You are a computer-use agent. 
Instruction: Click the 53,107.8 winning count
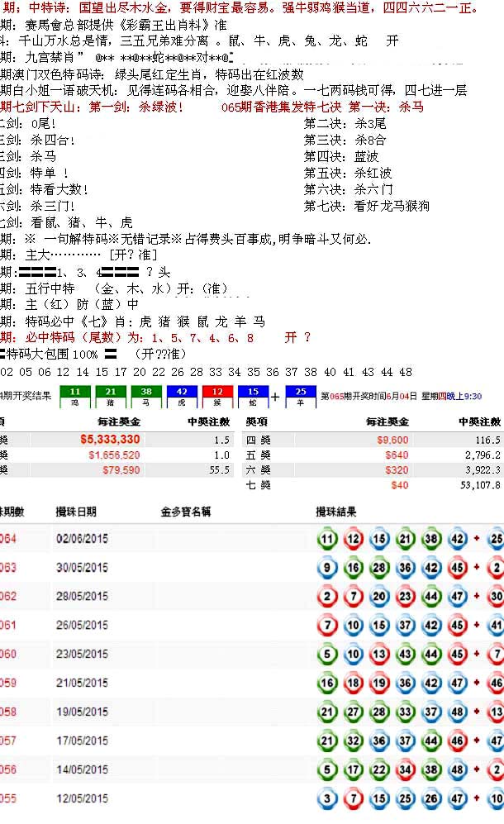[x=480, y=485]
